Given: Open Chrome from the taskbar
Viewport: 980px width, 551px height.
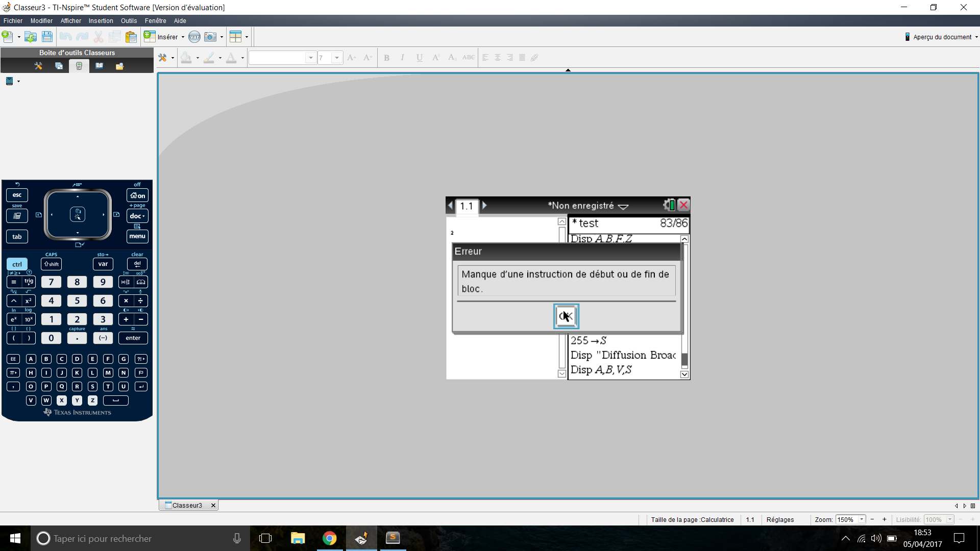Looking at the screenshot, I should [330, 538].
